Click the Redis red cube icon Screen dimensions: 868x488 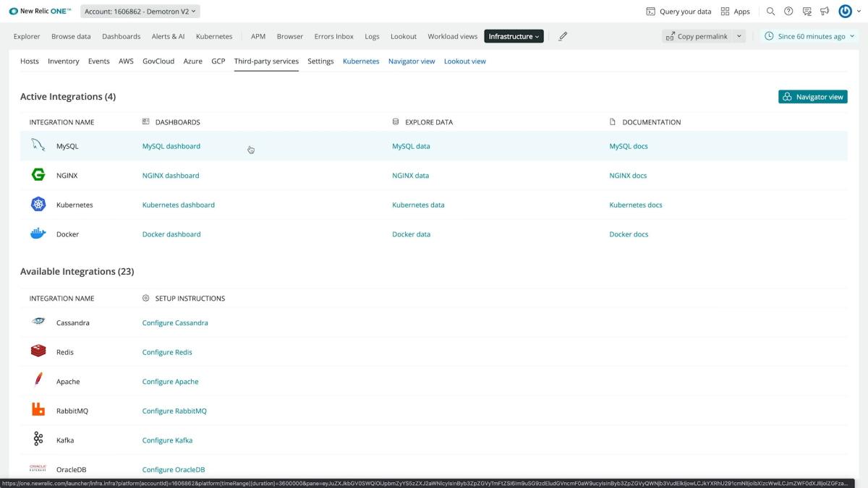[x=38, y=351]
